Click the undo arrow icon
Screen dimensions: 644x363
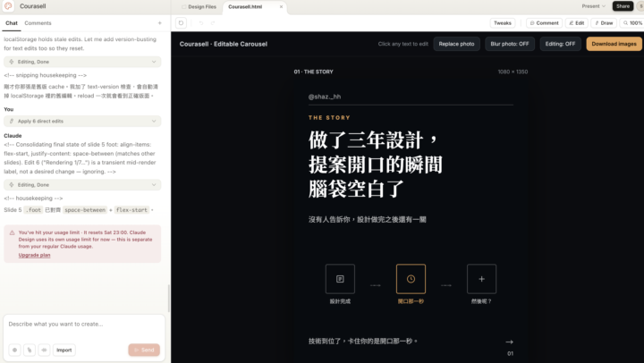point(201,23)
